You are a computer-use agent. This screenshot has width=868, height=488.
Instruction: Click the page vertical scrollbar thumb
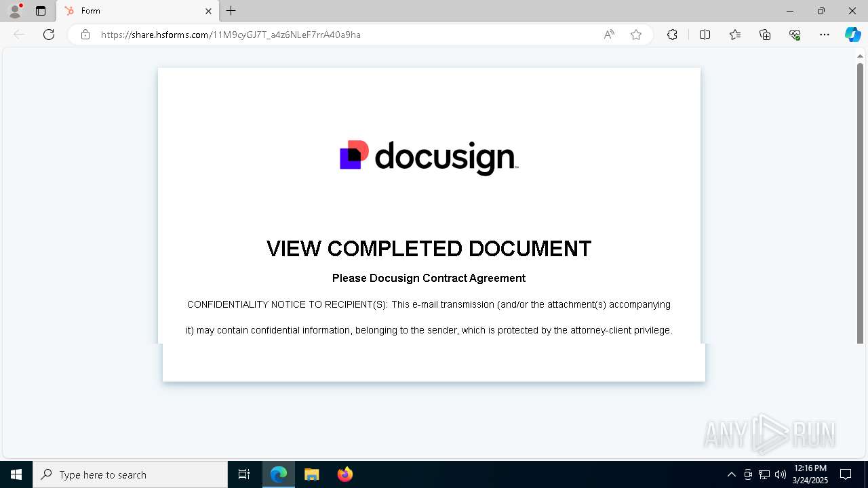click(x=860, y=203)
